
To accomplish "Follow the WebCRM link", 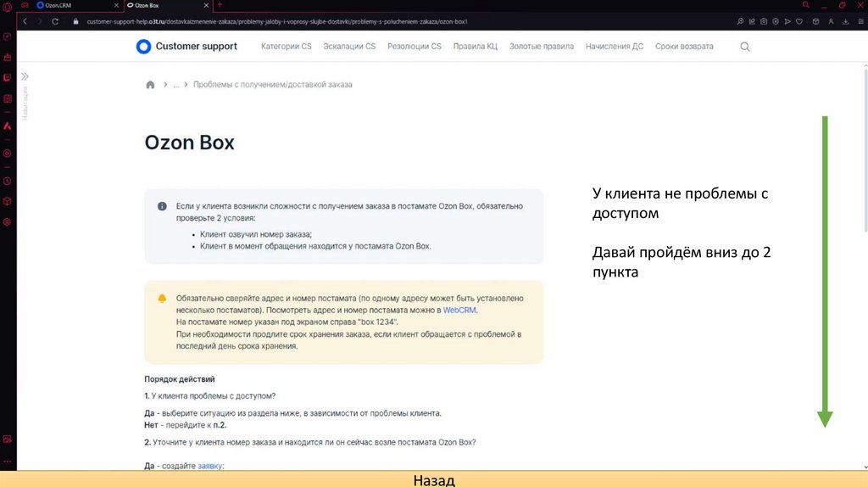I will pos(459,311).
